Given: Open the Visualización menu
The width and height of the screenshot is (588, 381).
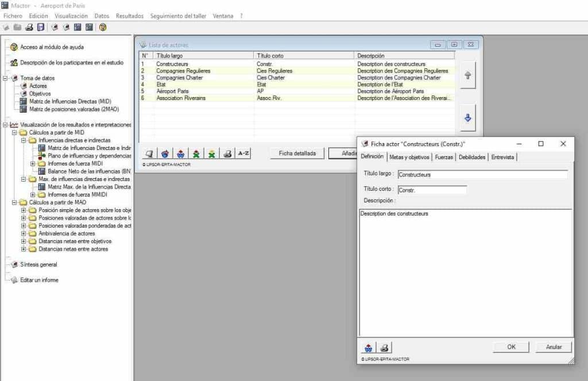Looking at the screenshot, I should (x=71, y=16).
